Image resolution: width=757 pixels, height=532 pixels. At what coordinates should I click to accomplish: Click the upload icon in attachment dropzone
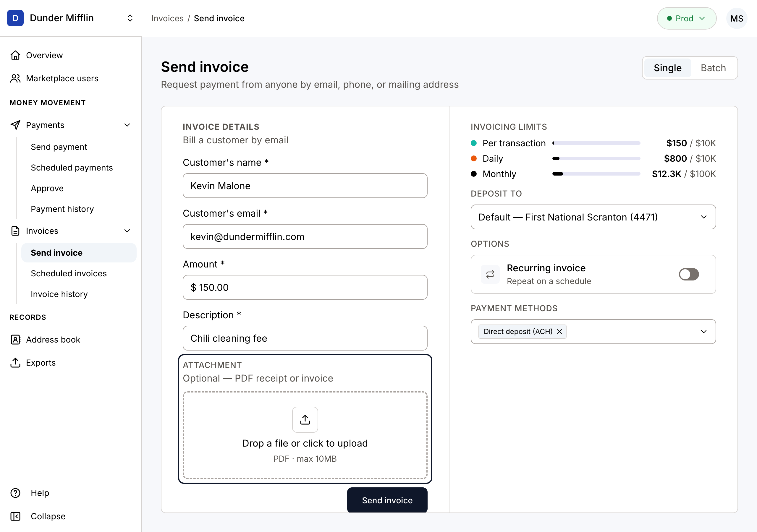[305, 419]
